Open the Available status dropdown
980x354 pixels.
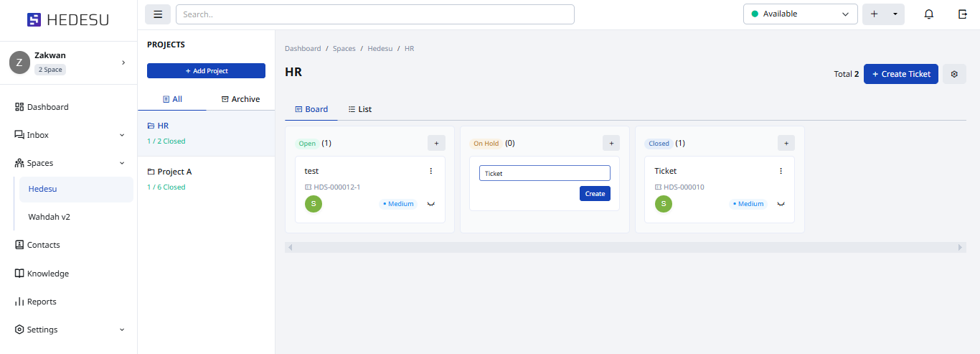click(800, 14)
